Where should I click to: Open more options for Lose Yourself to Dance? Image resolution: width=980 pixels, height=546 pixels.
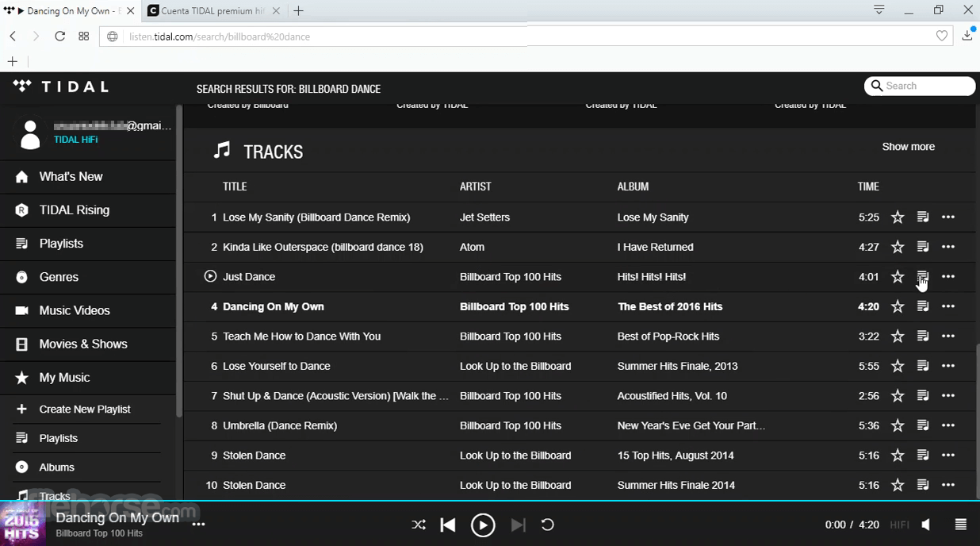[948, 366]
